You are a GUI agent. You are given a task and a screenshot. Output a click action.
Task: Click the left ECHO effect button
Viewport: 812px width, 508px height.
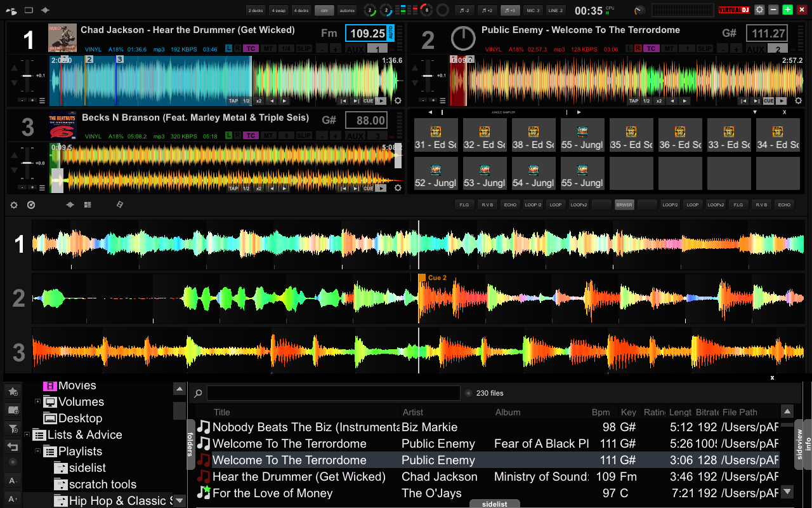tap(510, 204)
